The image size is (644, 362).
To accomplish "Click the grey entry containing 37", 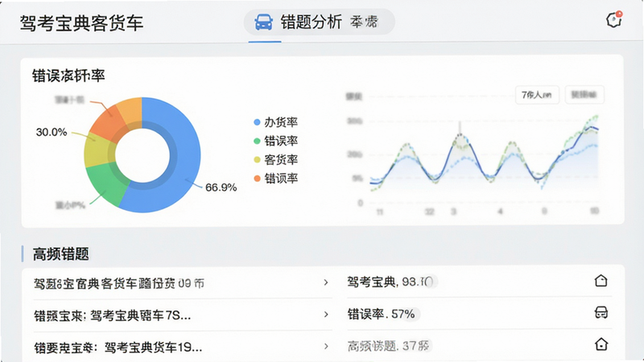I will click(x=389, y=346).
